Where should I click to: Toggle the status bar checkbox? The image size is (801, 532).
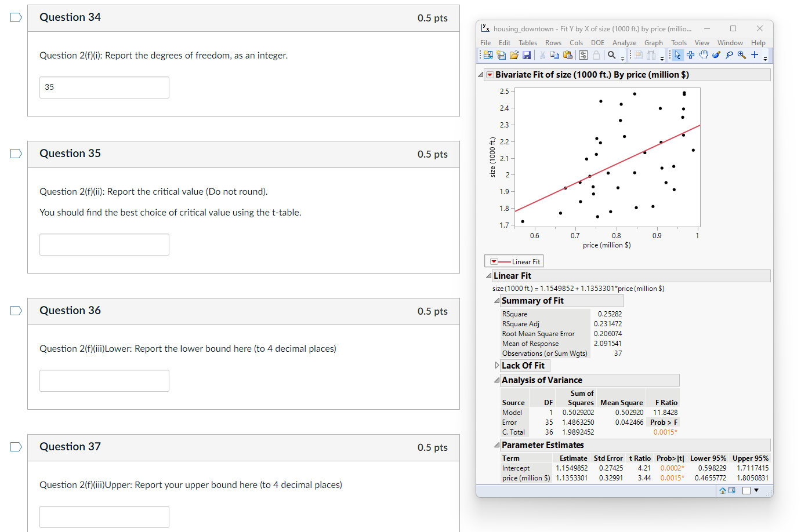(x=746, y=490)
